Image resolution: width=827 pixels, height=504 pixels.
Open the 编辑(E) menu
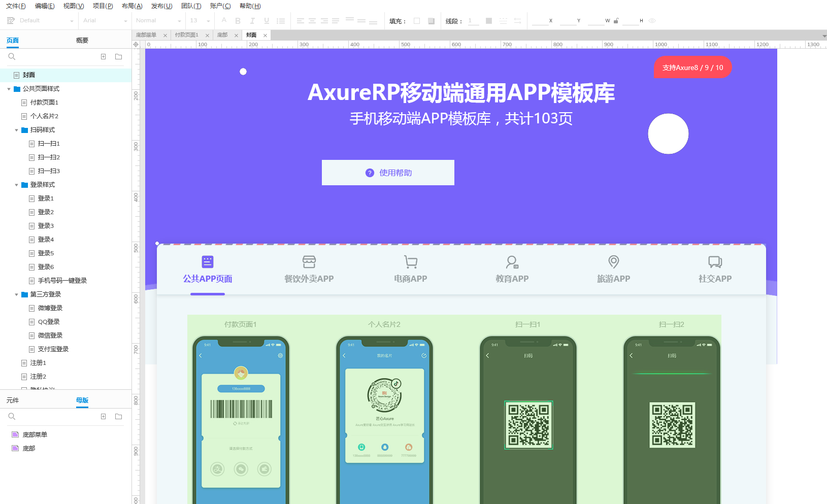coord(45,6)
